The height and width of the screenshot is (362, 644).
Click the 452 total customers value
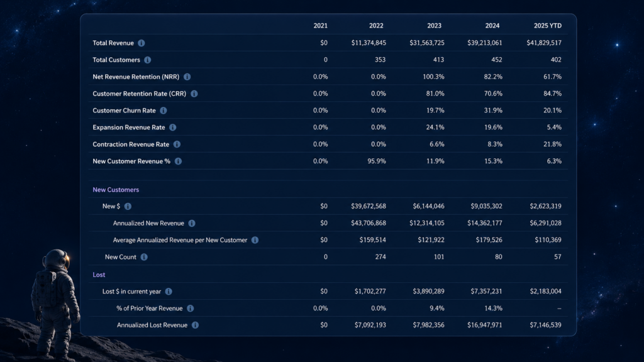[497, 60]
